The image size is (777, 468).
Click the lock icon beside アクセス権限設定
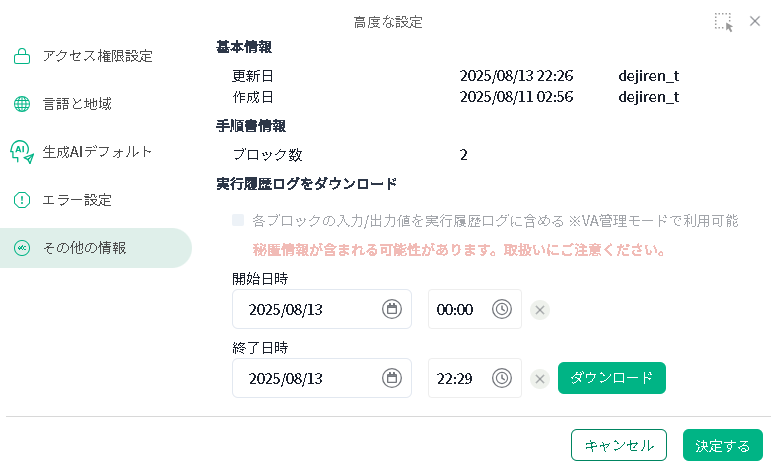click(x=22, y=56)
